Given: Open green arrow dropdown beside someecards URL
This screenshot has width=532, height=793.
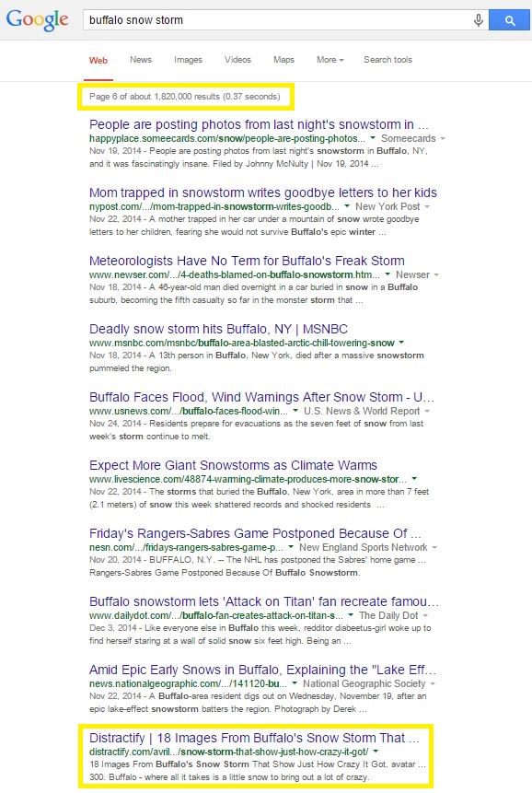Looking at the screenshot, I should (373, 138).
